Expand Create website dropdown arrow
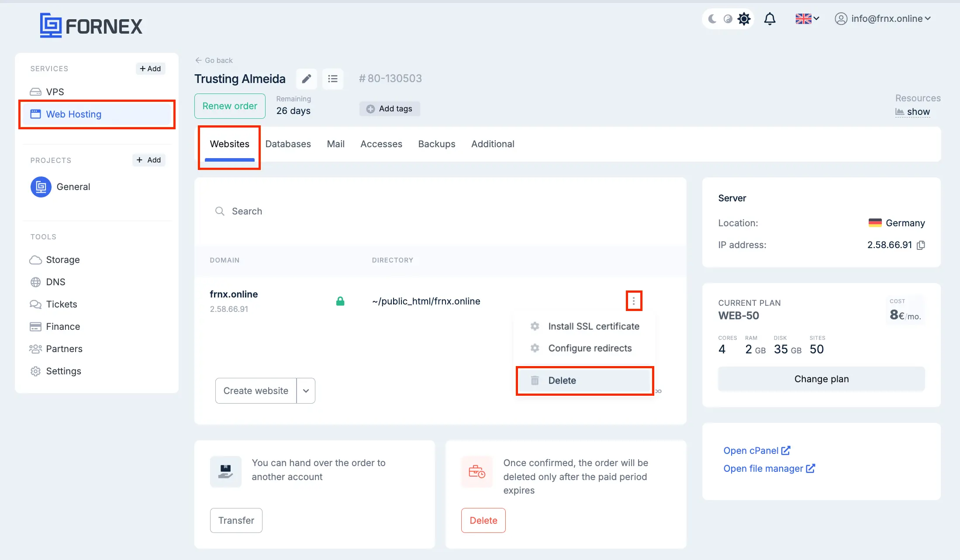 coord(306,391)
